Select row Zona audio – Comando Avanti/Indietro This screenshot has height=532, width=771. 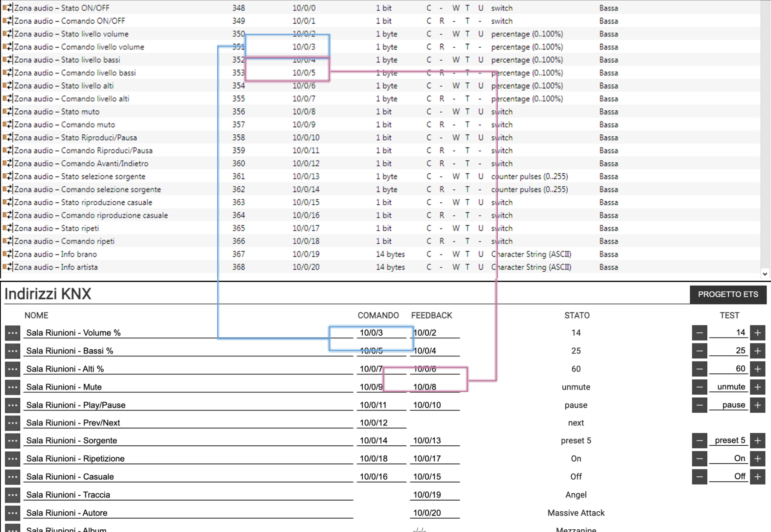coord(380,163)
